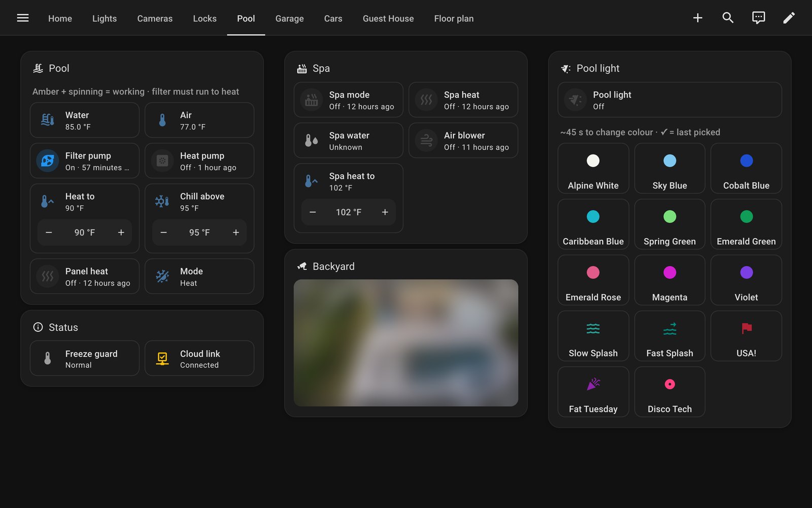The image size is (812, 508).
Task: Click the Spa water thermometer icon
Action: 312,141
